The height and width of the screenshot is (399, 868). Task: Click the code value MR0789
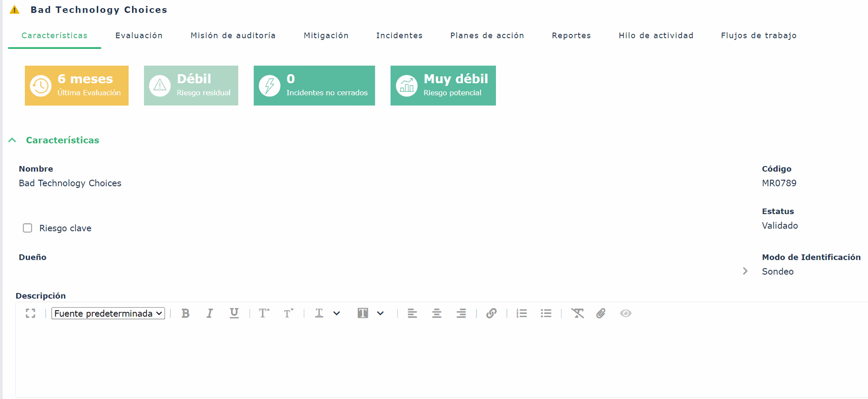779,183
